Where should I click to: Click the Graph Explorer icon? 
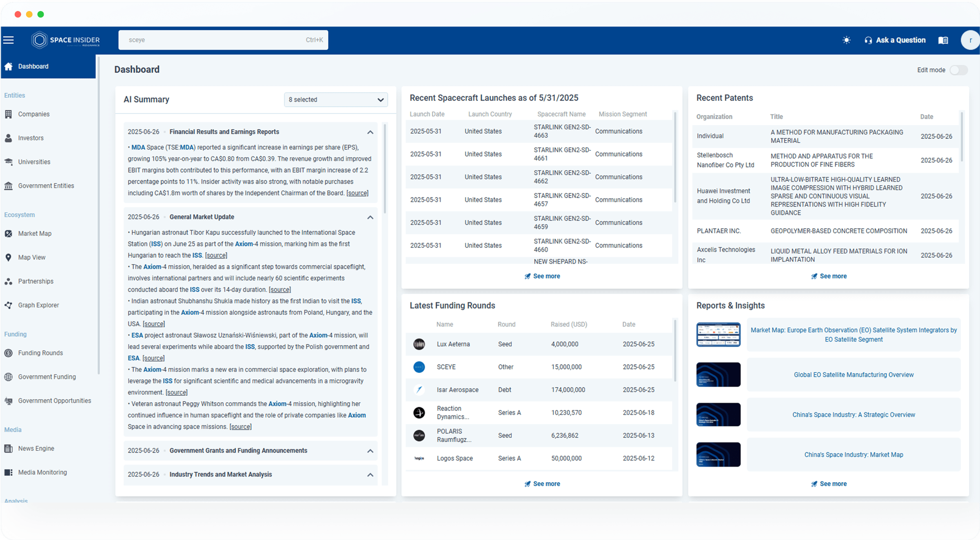(9, 305)
